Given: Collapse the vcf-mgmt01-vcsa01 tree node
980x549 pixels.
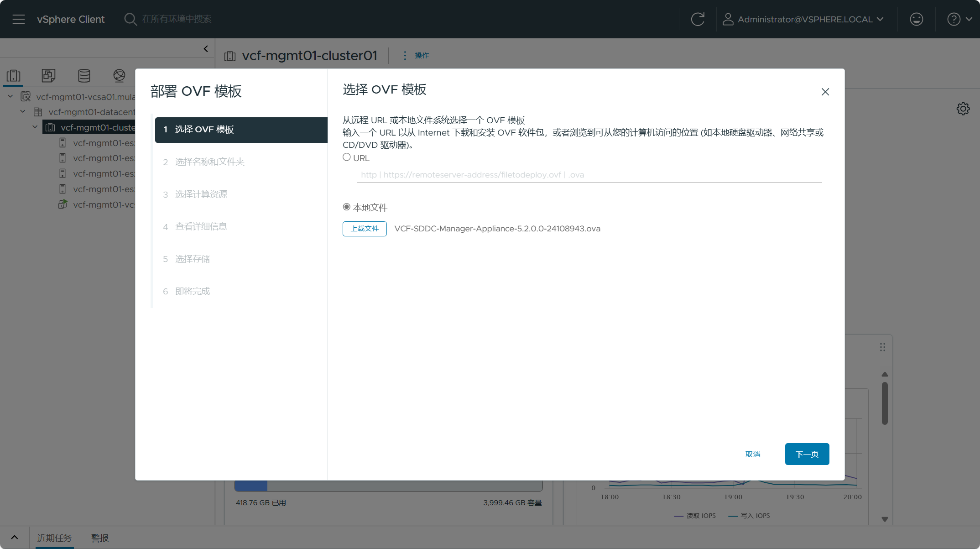Looking at the screenshot, I should click(x=10, y=96).
